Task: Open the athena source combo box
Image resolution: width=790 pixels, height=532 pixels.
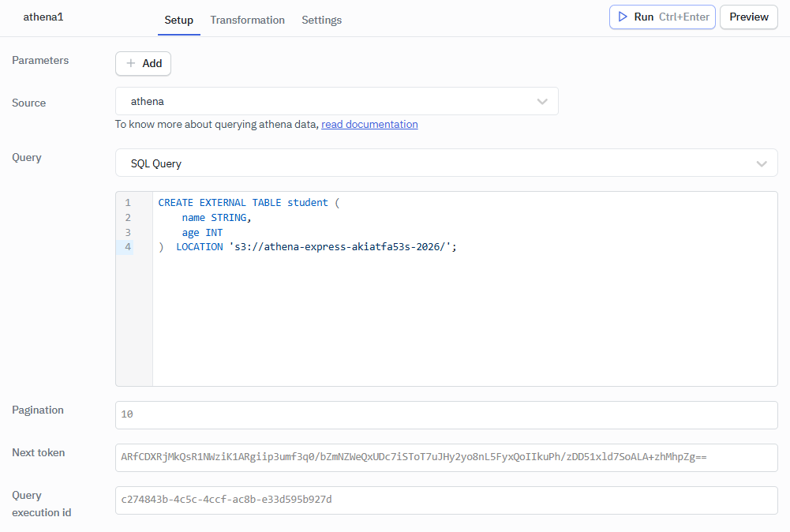Action: pos(331,102)
